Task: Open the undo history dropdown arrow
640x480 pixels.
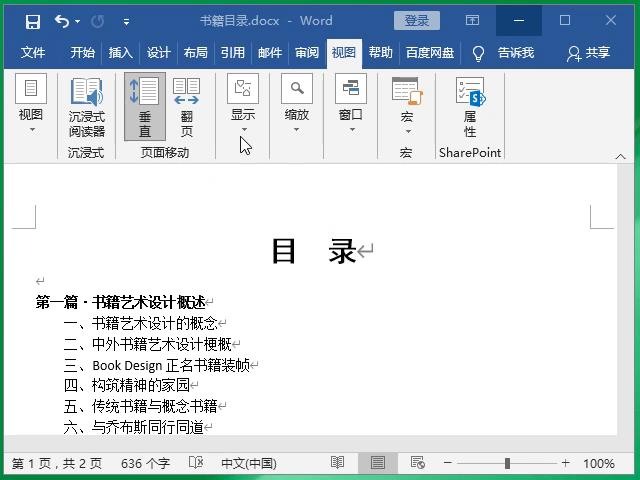Action: (x=78, y=21)
